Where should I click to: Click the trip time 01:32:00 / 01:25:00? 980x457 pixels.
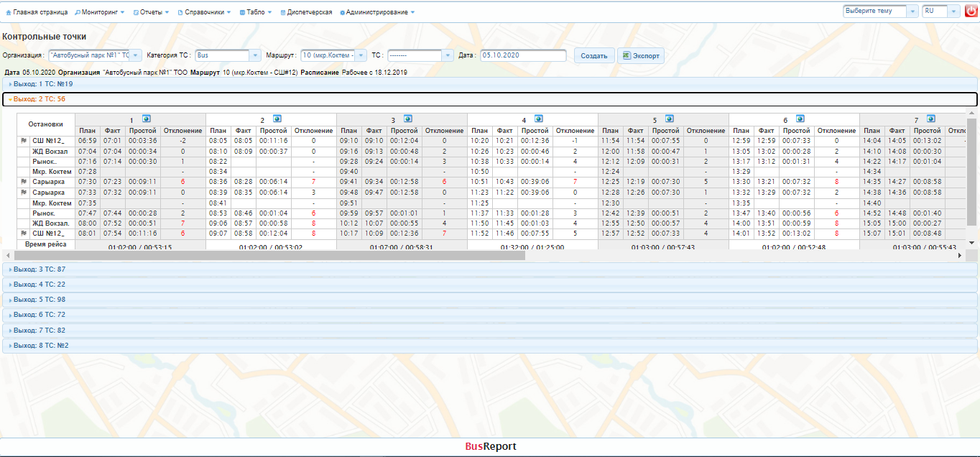[x=532, y=246]
